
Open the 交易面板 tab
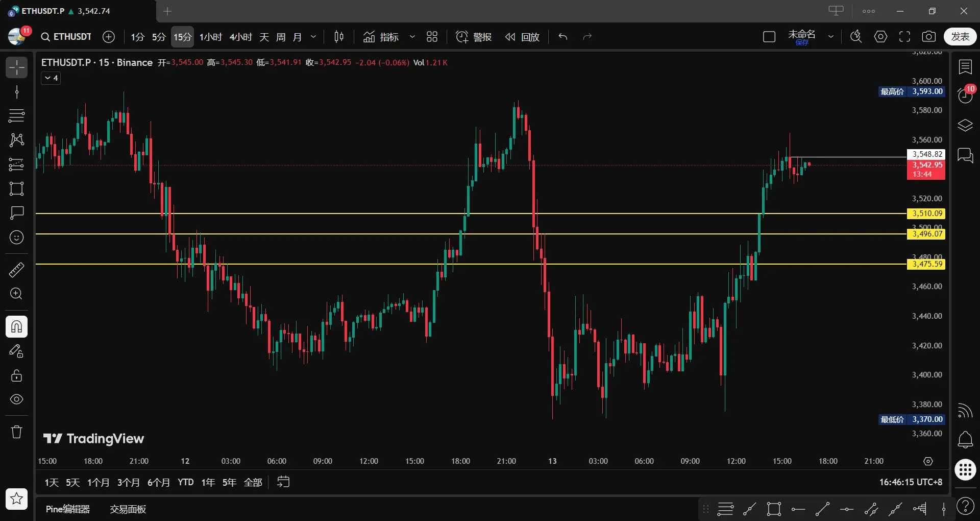(x=128, y=509)
